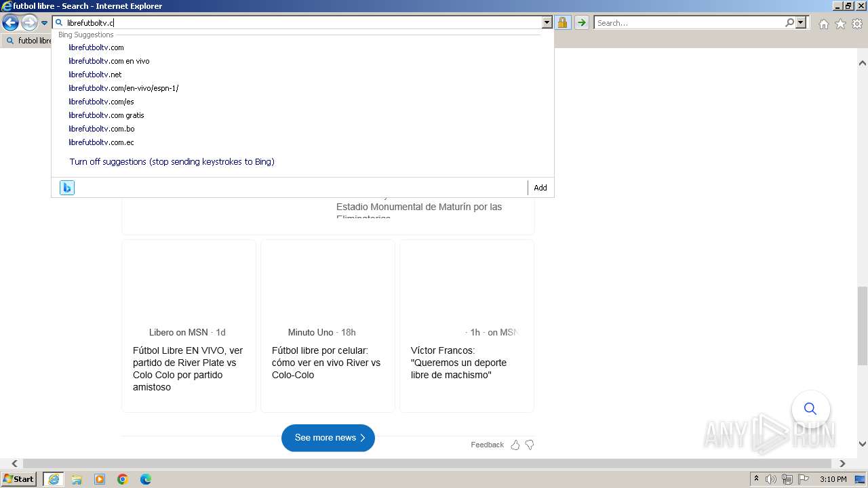Launch Microsoft Edge from taskbar
Viewport: 868px width, 488px height.
146,479
